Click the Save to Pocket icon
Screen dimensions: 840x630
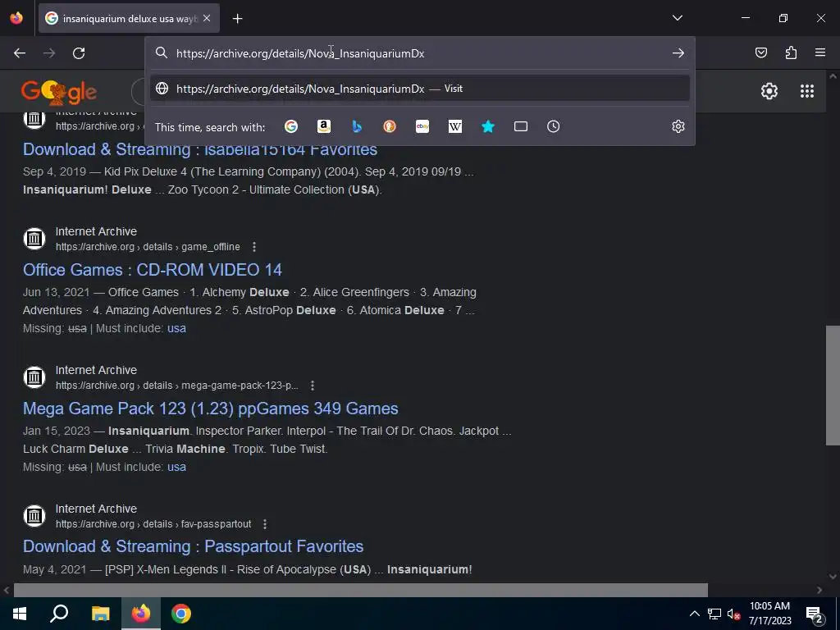(760, 52)
